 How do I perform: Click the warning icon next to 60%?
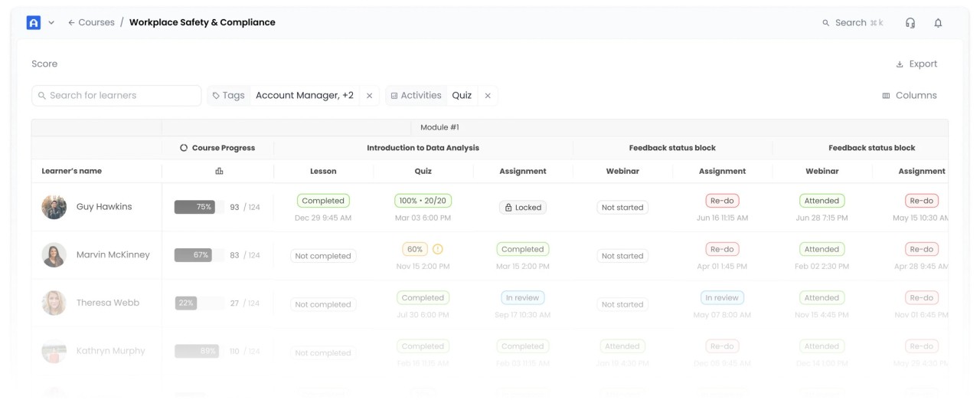click(438, 249)
